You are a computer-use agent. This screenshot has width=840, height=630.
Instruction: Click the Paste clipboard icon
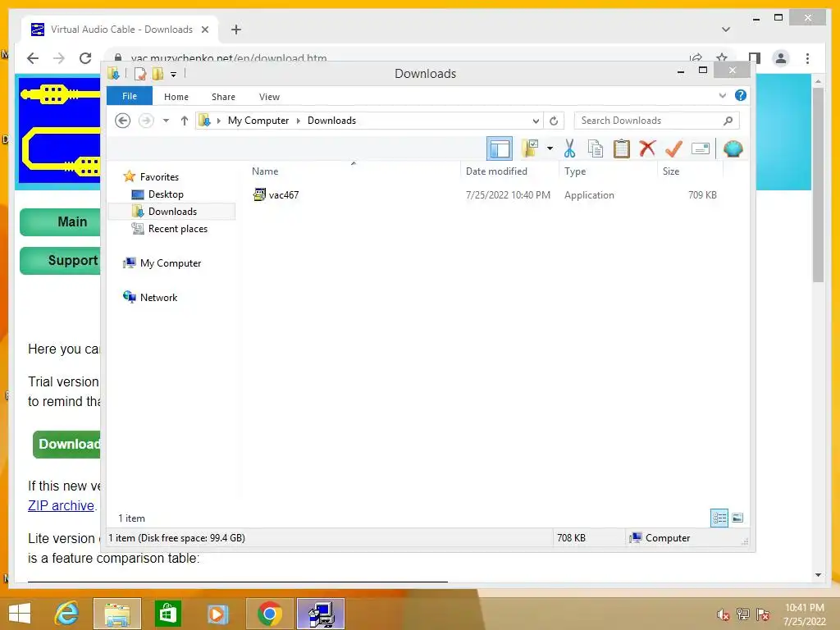(x=622, y=148)
